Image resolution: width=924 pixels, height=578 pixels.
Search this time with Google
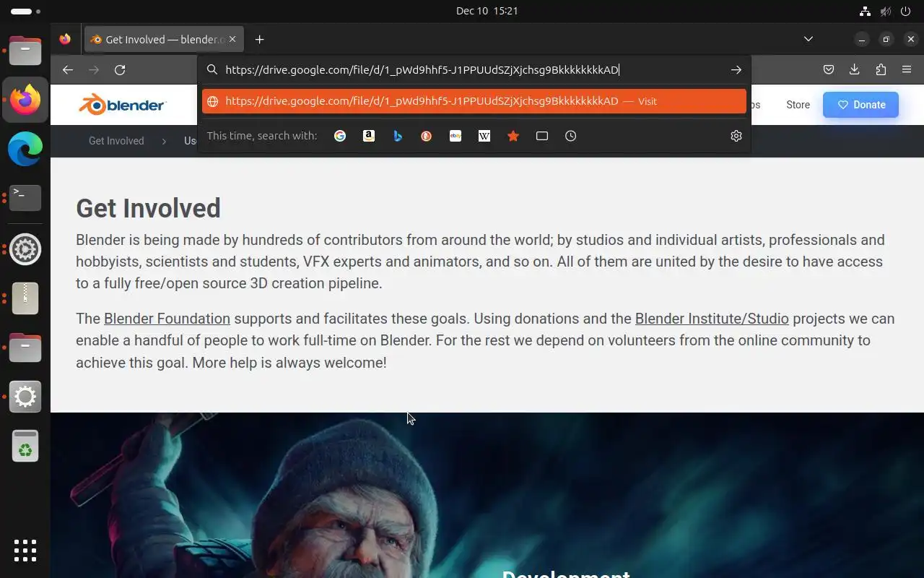(x=340, y=136)
